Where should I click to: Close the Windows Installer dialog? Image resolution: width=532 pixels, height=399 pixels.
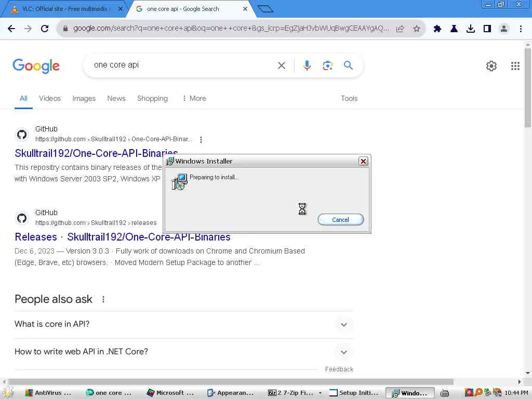(x=363, y=161)
